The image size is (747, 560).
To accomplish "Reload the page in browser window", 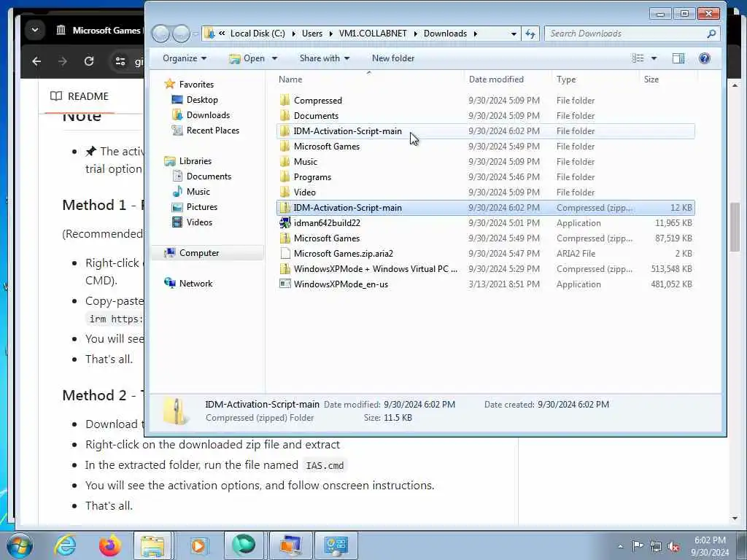I will point(88,61).
